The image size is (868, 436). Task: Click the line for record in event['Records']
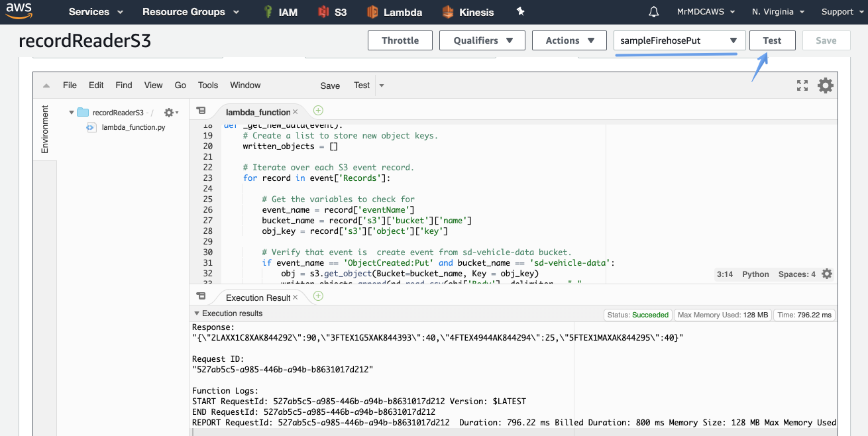coord(317,178)
